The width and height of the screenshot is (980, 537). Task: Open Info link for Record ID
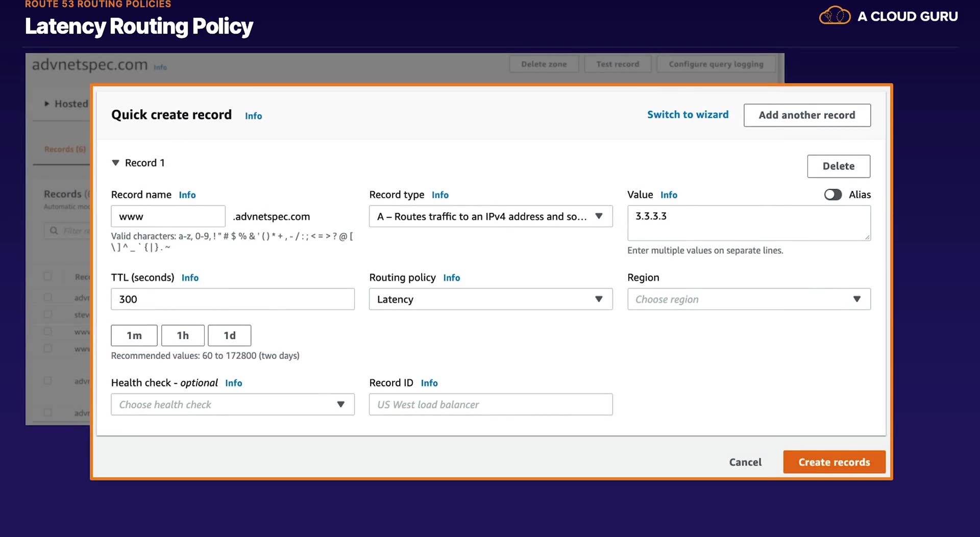click(429, 383)
